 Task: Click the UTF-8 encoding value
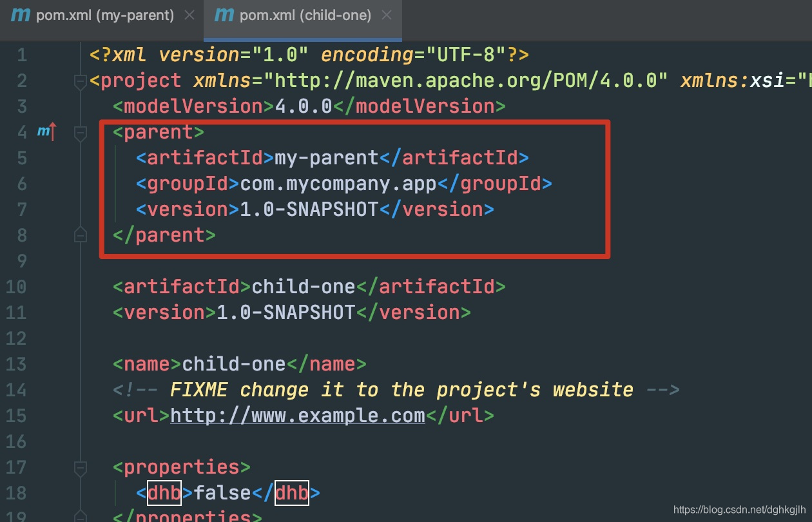tap(466, 55)
